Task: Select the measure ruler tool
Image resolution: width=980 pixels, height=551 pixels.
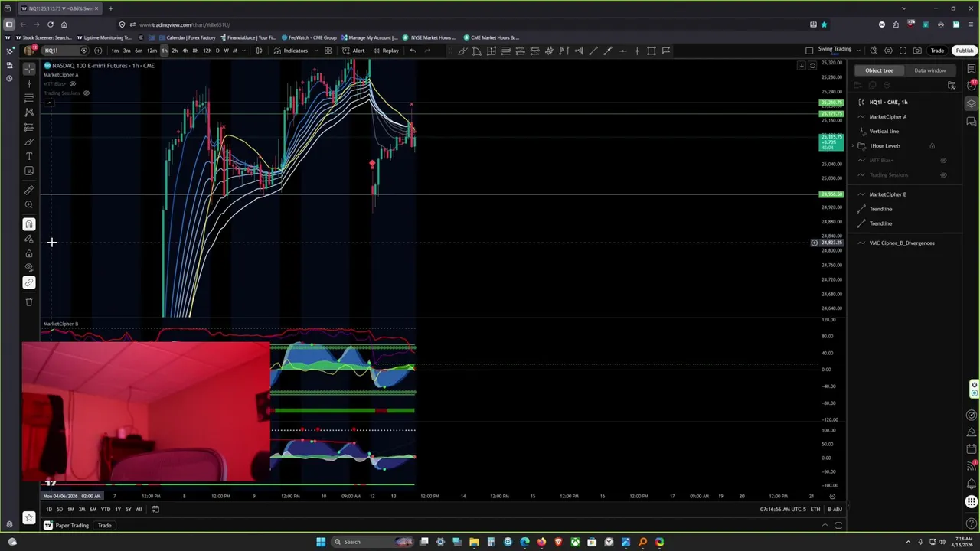Action: 29,190
